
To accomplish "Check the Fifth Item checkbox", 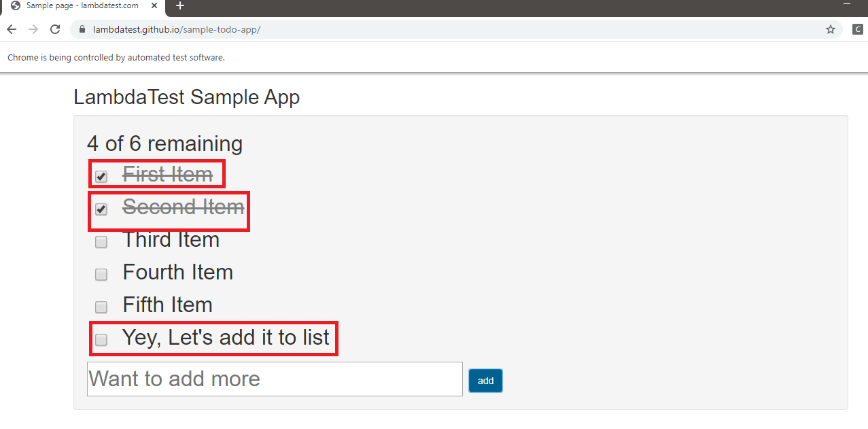I will [101, 307].
